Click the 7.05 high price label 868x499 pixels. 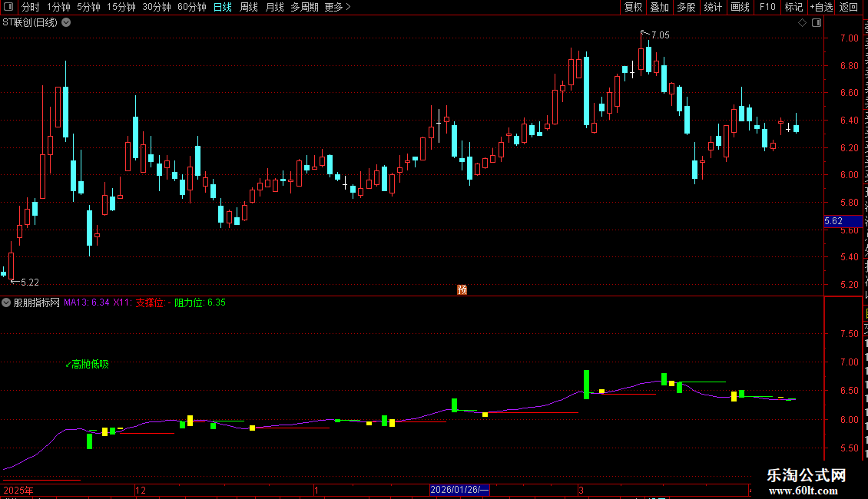point(660,35)
